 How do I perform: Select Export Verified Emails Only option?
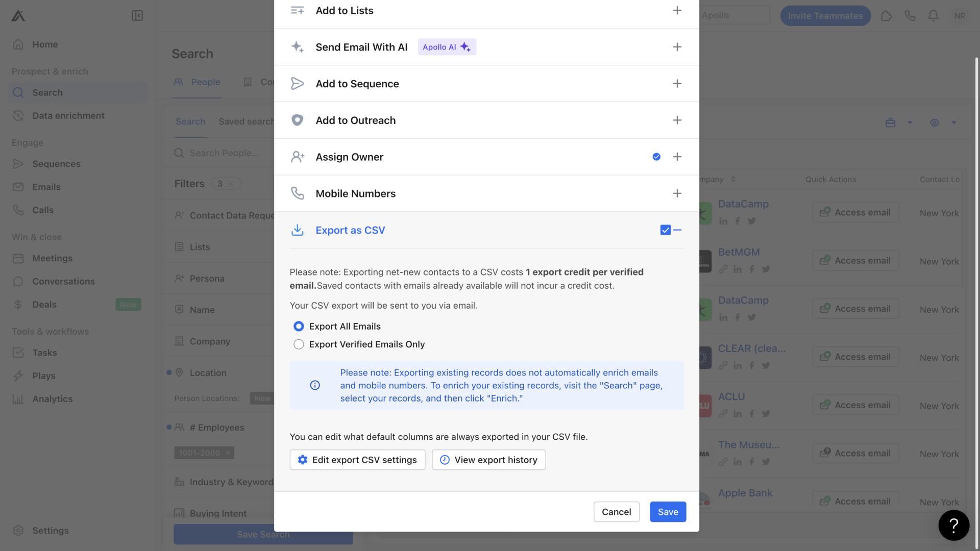299,344
